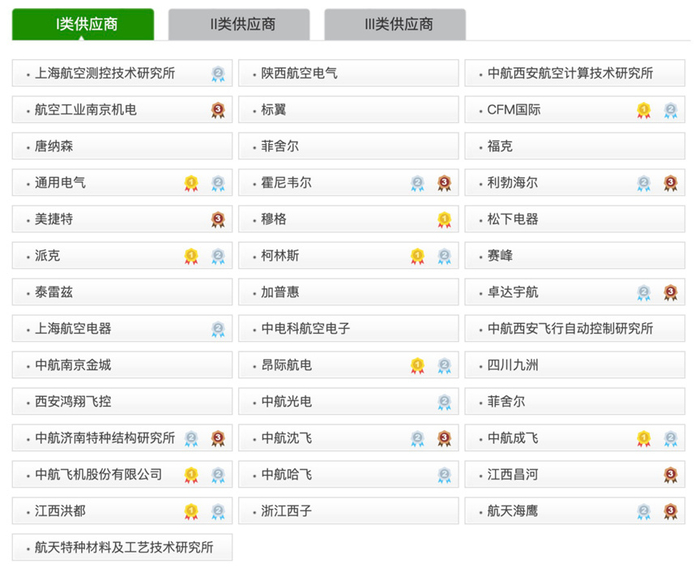Screen dimensions: 700x580
Task: Switch to II类供应商 tab
Action: (238, 24)
